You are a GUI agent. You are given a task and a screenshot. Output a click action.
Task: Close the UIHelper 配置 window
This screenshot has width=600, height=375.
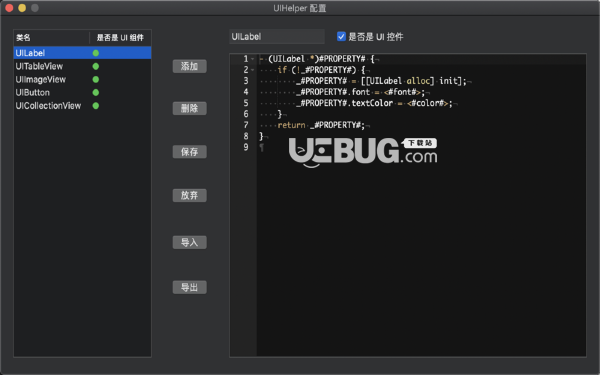click(9, 8)
